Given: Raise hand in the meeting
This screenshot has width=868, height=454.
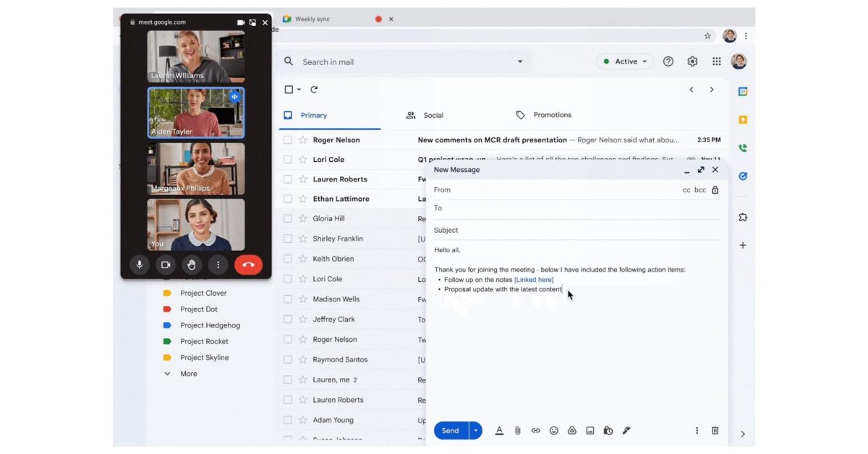Looking at the screenshot, I should pos(192,265).
